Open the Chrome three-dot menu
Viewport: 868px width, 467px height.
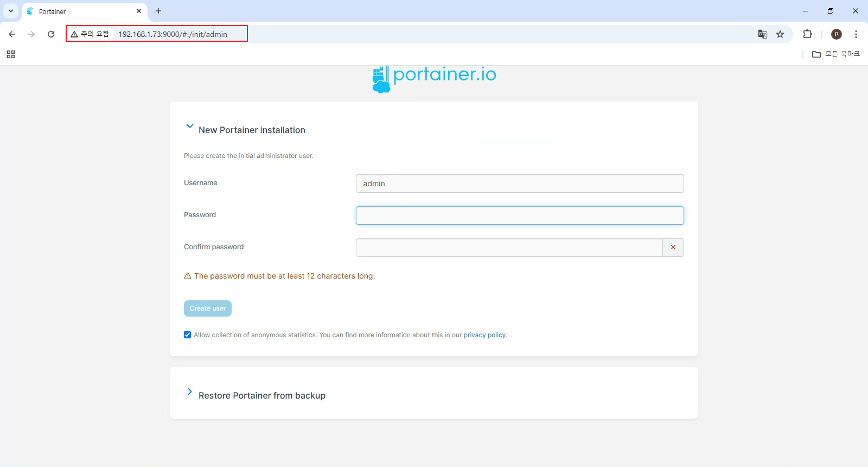pos(856,34)
